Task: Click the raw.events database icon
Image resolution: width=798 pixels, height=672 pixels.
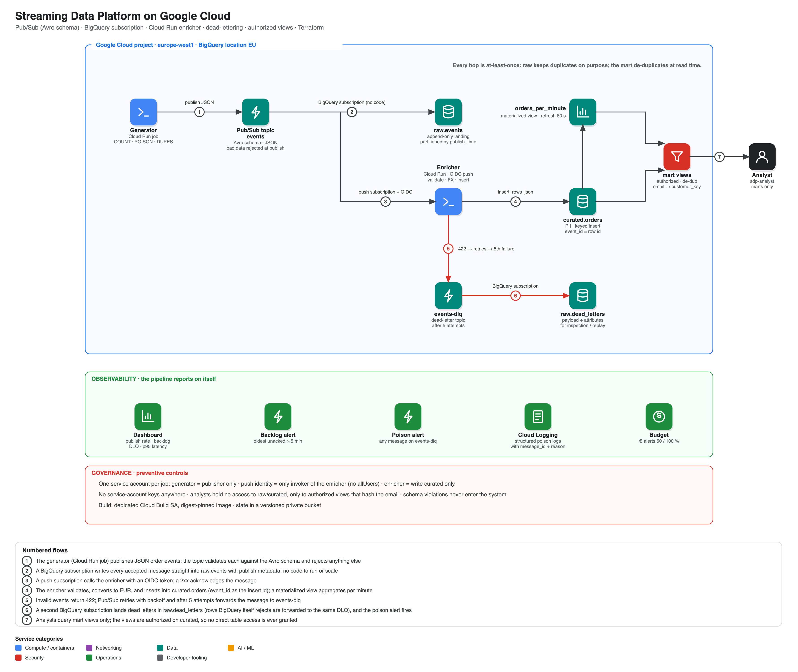Action: [448, 112]
